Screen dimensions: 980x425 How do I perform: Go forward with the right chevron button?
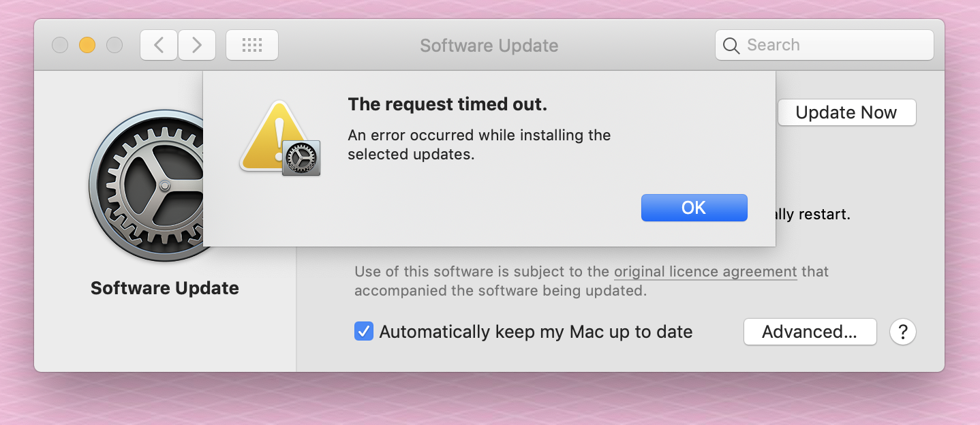197,45
